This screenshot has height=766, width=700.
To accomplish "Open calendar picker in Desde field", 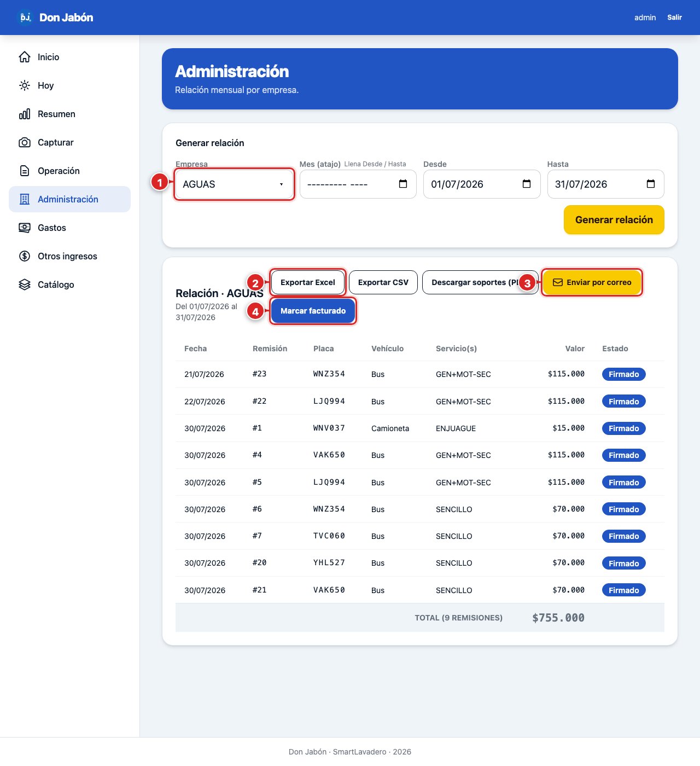I will tap(527, 184).
